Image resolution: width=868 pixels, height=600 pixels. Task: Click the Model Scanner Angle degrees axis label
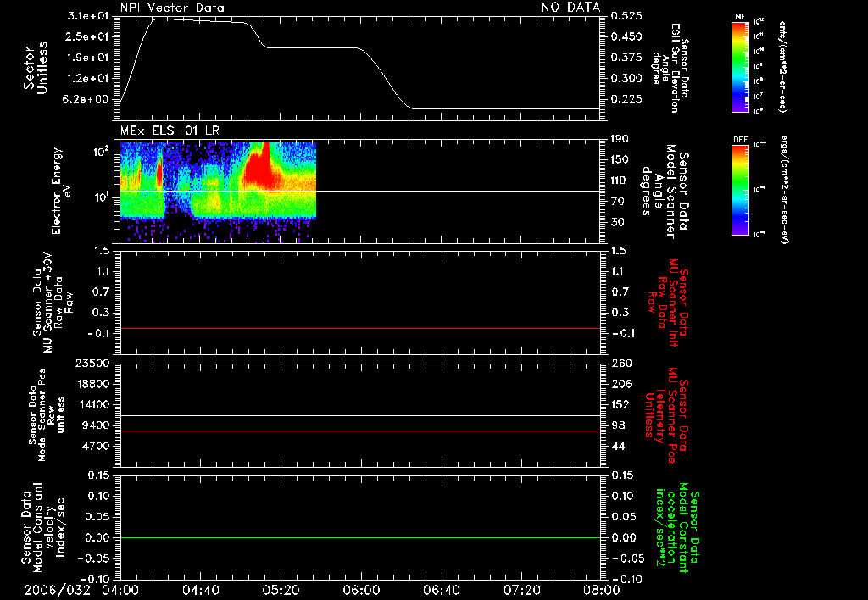665,192
